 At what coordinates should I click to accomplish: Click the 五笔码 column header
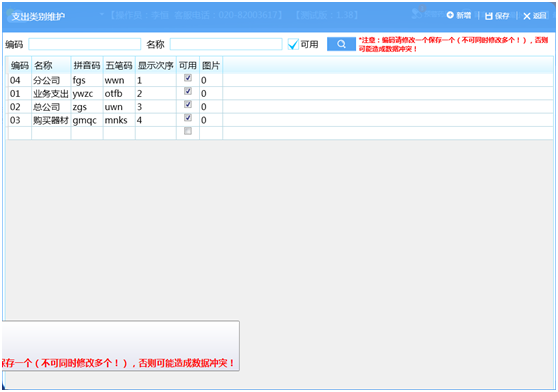[119, 65]
